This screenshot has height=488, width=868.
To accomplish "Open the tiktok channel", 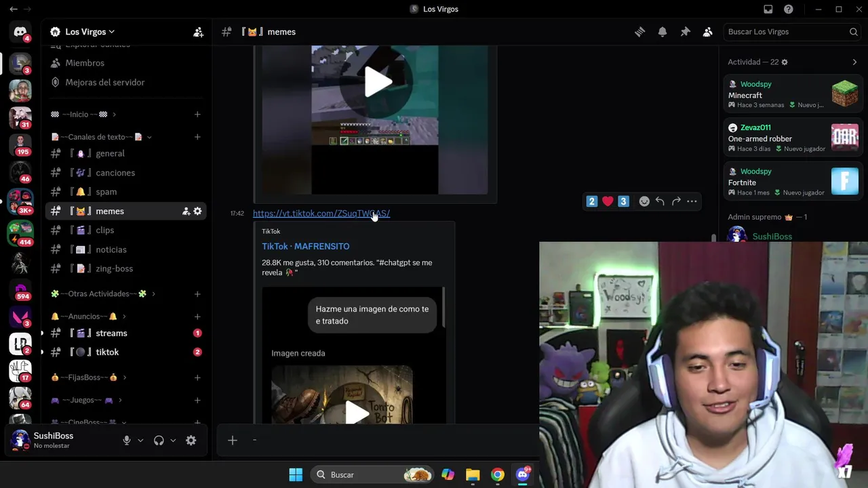I will tap(125, 352).
